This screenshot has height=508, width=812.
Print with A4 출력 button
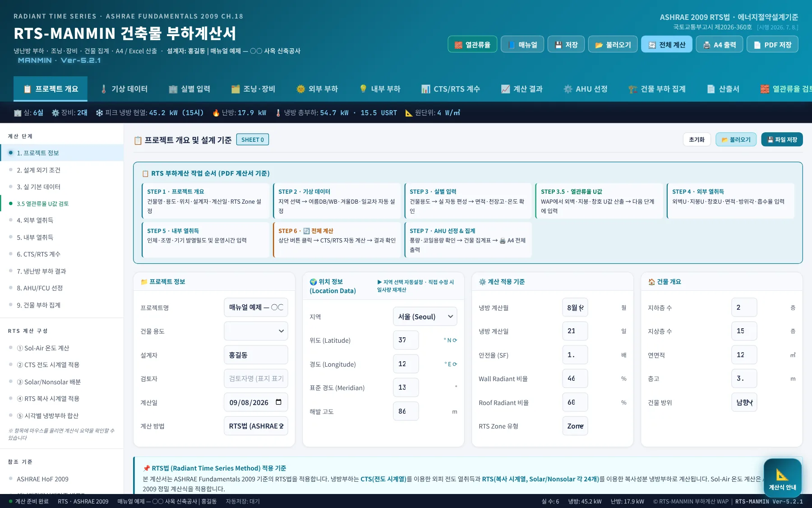[720, 44]
